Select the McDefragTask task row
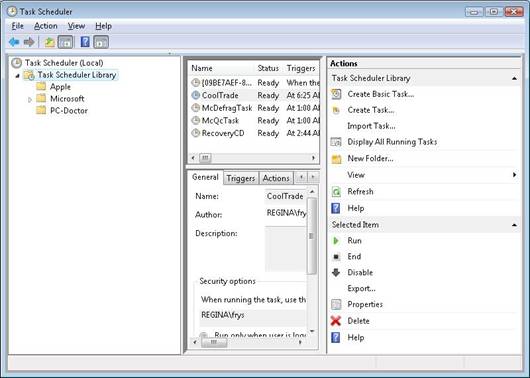Viewport: 530px width, 378px height. click(254, 108)
